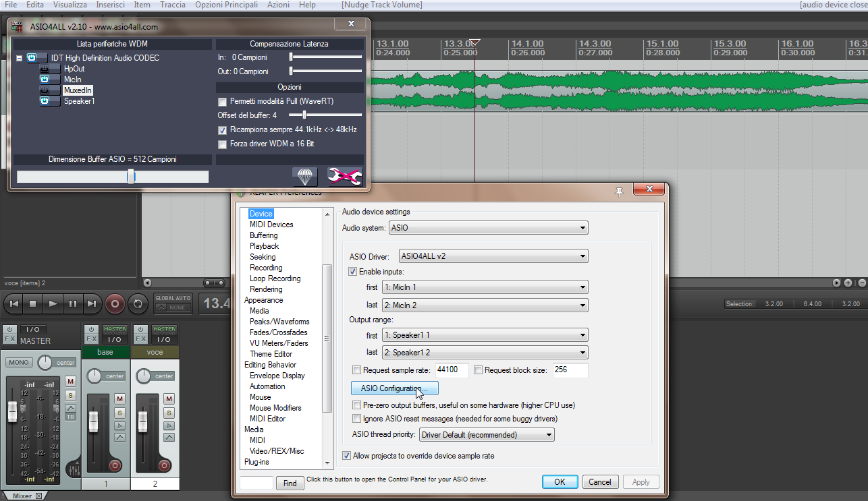Open the ASIO thread priority dropdown
This screenshot has height=501, width=868.
(487, 435)
